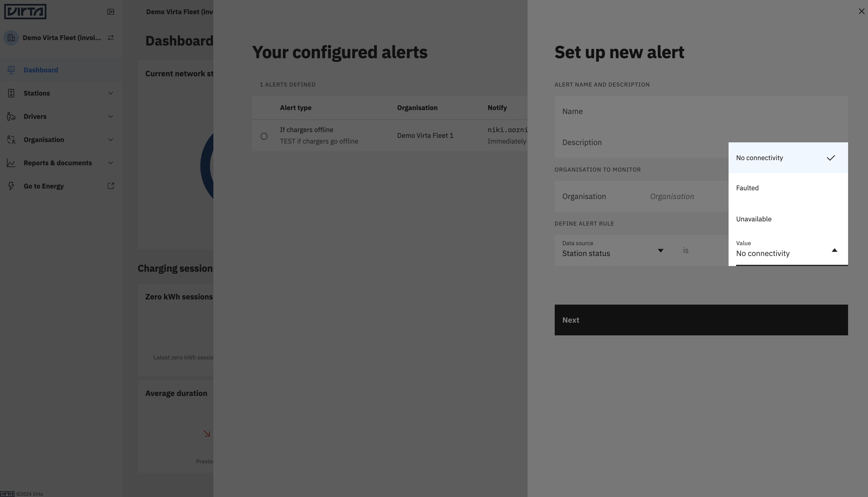Viewport: 868px width, 497px height.
Task: Collapse the Value dropdown arrow
Action: pos(834,250)
